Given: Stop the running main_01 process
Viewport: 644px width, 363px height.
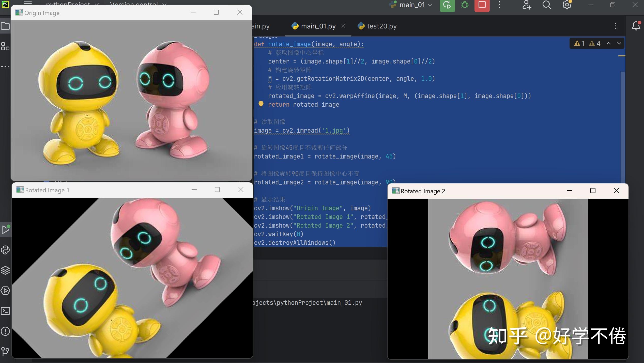Looking at the screenshot, I should point(482,5).
